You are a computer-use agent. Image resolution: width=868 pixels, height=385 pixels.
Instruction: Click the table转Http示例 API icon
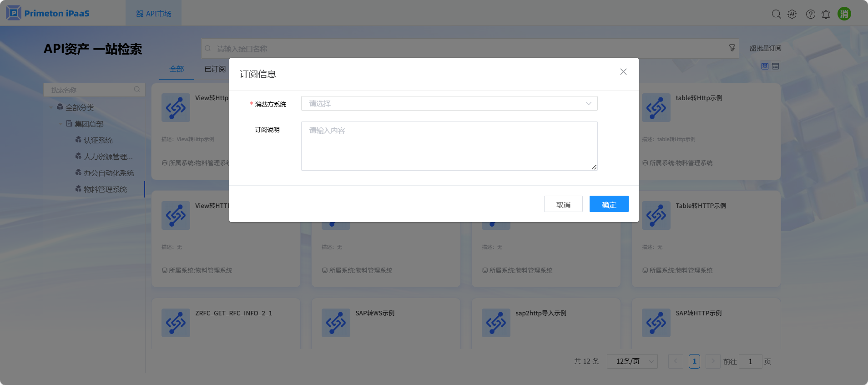click(x=656, y=108)
